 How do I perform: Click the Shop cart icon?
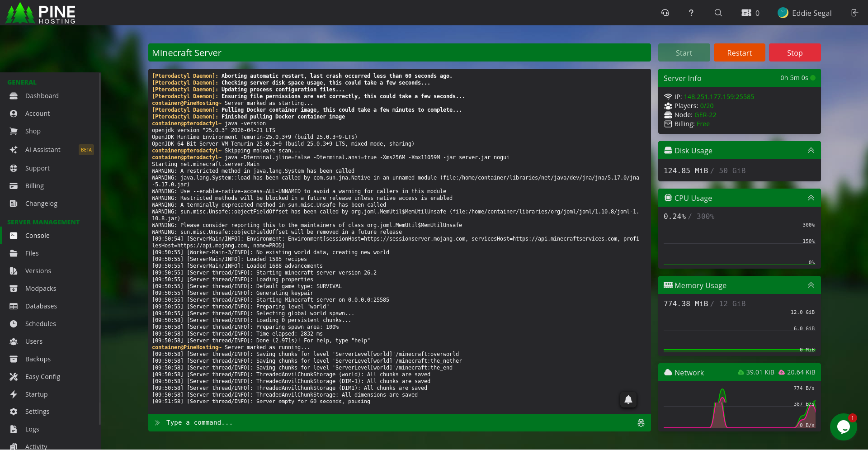(14, 131)
